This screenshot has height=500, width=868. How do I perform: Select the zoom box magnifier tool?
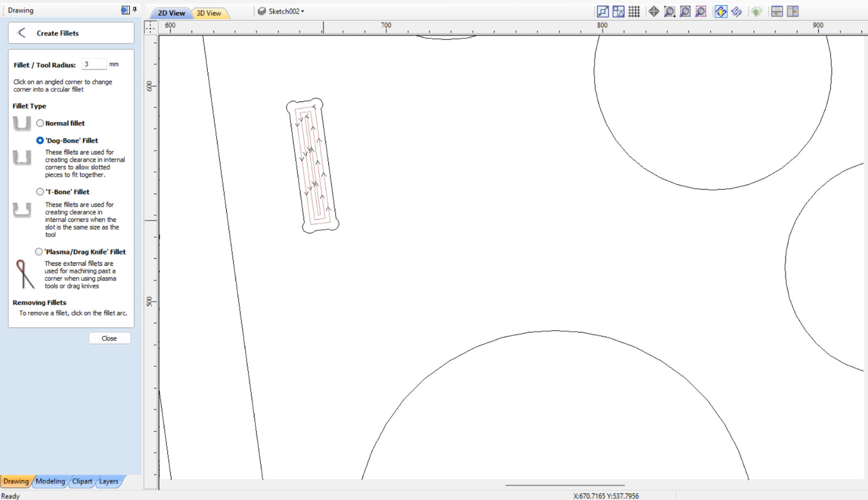669,11
